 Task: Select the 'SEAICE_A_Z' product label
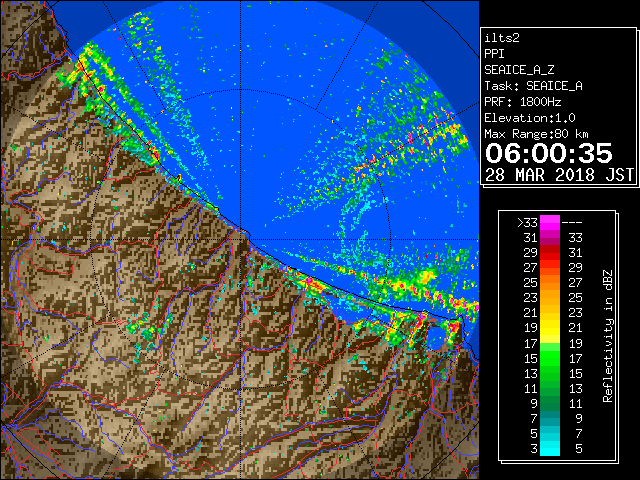[x=519, y=70]
